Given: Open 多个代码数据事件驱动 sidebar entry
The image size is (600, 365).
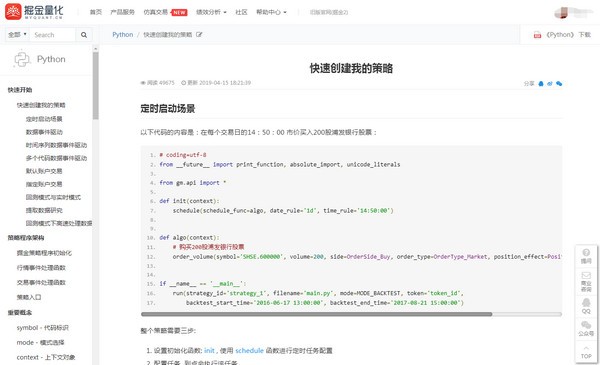Looking at the screenshot, I should (56, 158).
